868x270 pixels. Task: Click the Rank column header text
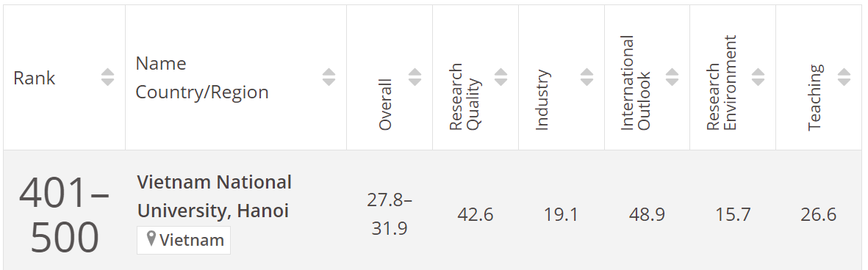point(35,78)
